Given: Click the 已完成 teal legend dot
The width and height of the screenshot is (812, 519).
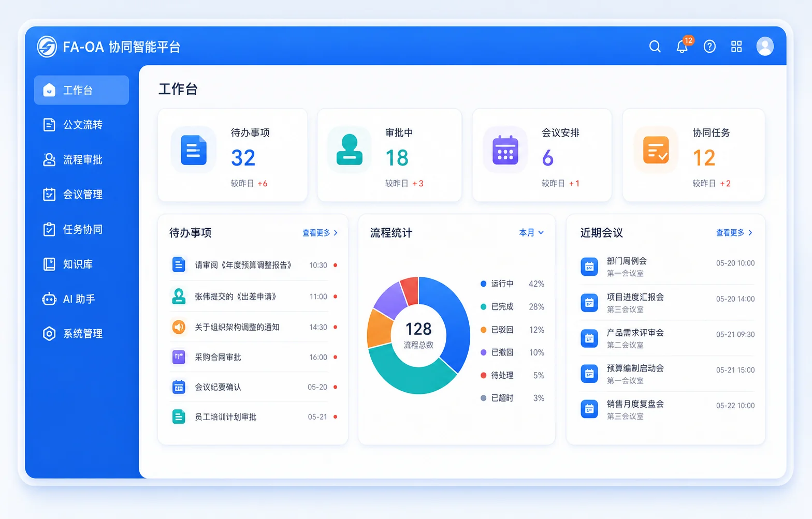Looking at the screenshot, I should 483,307.
